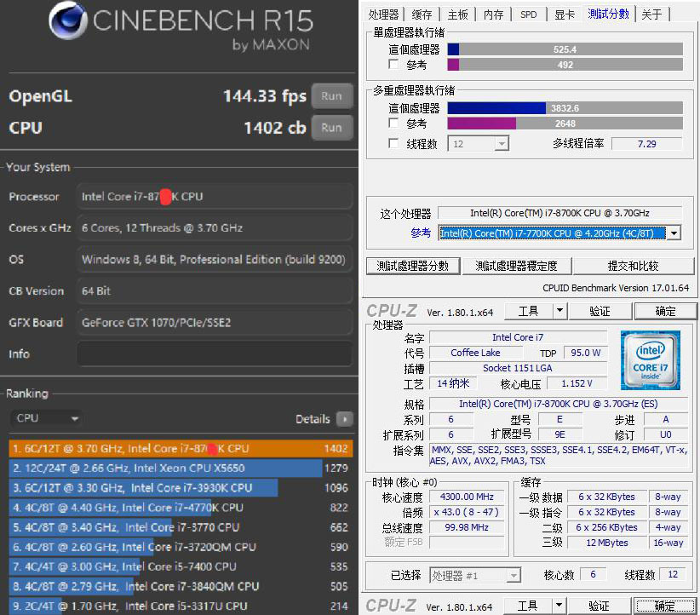Click multi thread reference bar 2648
The width and height of the screenshot is (700, 615).
565,124
